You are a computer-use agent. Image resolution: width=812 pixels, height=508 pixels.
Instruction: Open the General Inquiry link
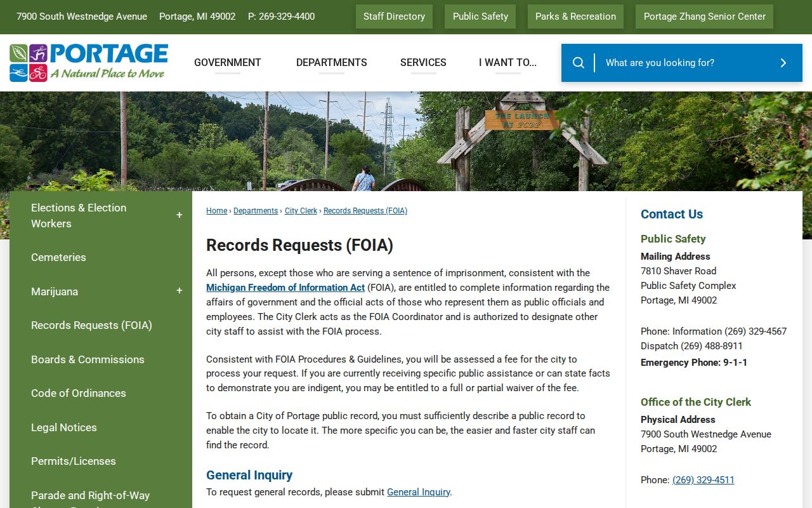click(x=418, y=492)
